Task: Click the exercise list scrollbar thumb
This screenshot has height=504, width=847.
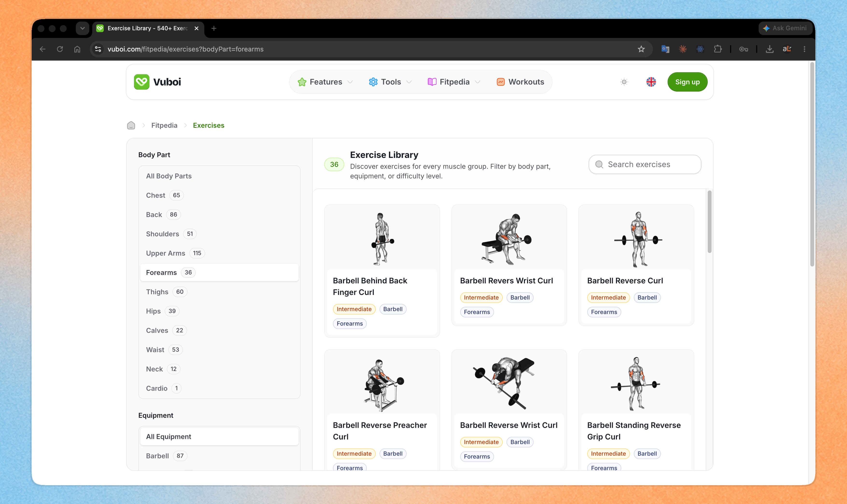Action: pyautogui.click(x=709, y=222)
